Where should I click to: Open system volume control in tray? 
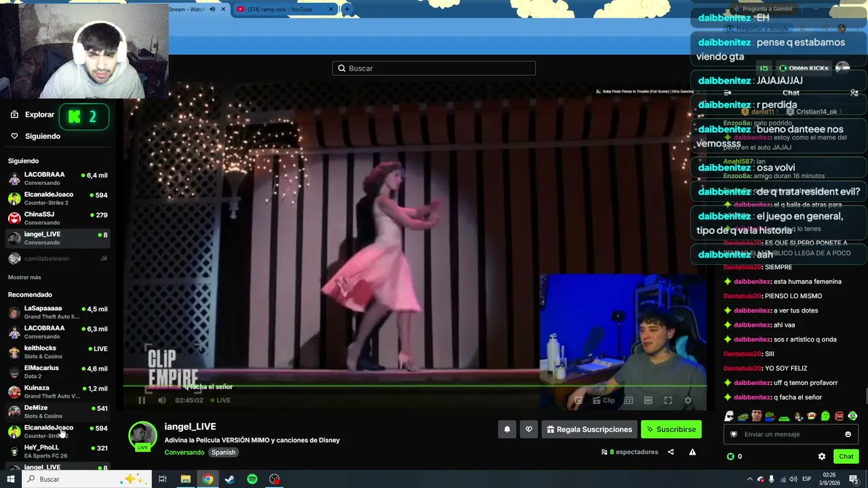[x=793, y=479]
